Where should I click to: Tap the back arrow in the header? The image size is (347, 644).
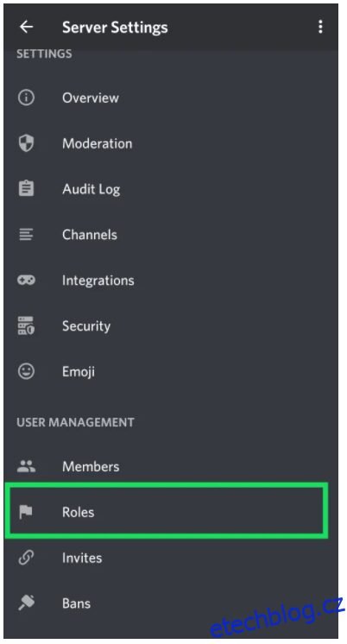point(26,27)
